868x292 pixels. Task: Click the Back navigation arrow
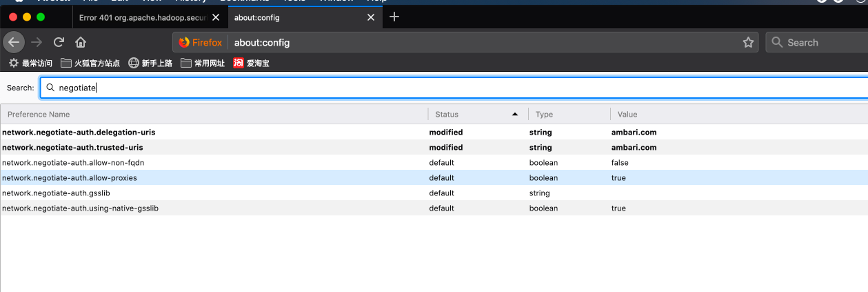coord(14,42)
